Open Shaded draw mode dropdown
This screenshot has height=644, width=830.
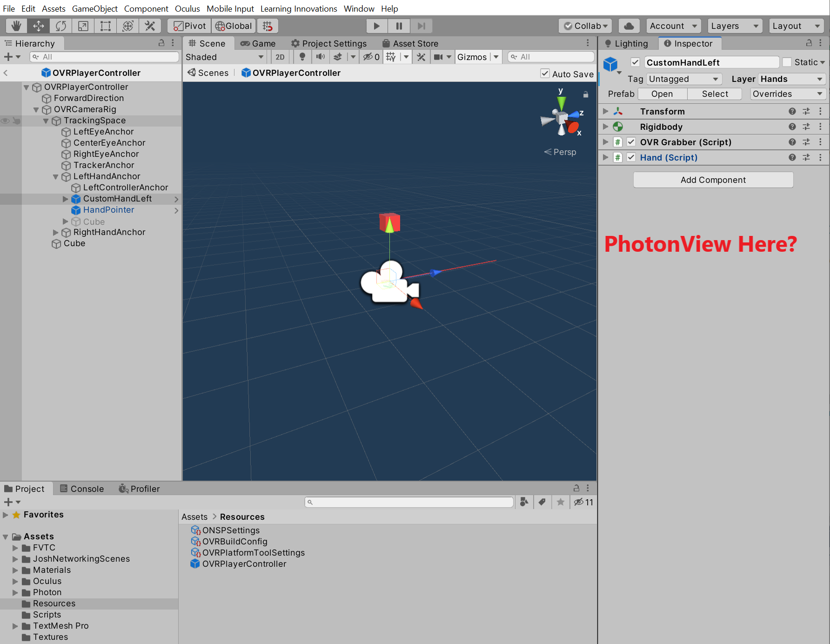tap(225, 57)
